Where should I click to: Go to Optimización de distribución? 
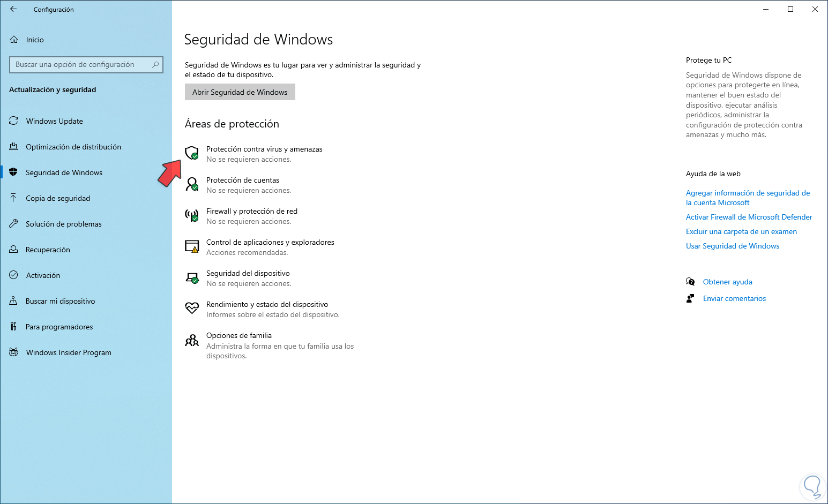point(73,147)
